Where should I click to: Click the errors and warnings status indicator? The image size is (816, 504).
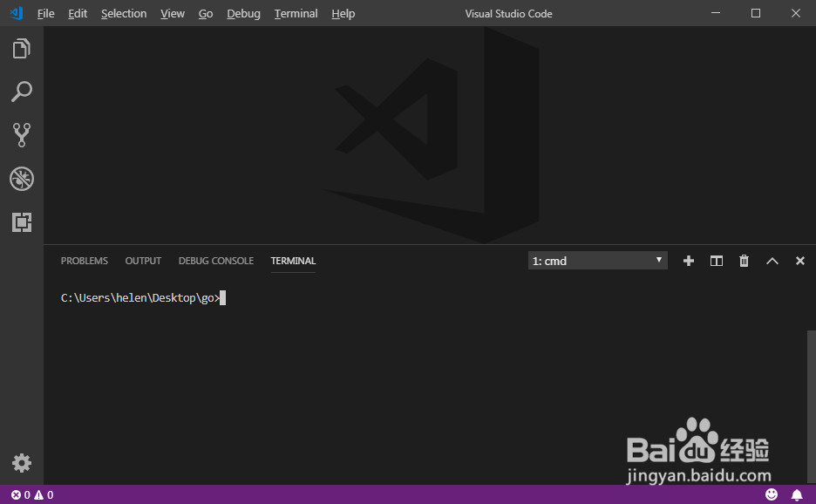32,494
